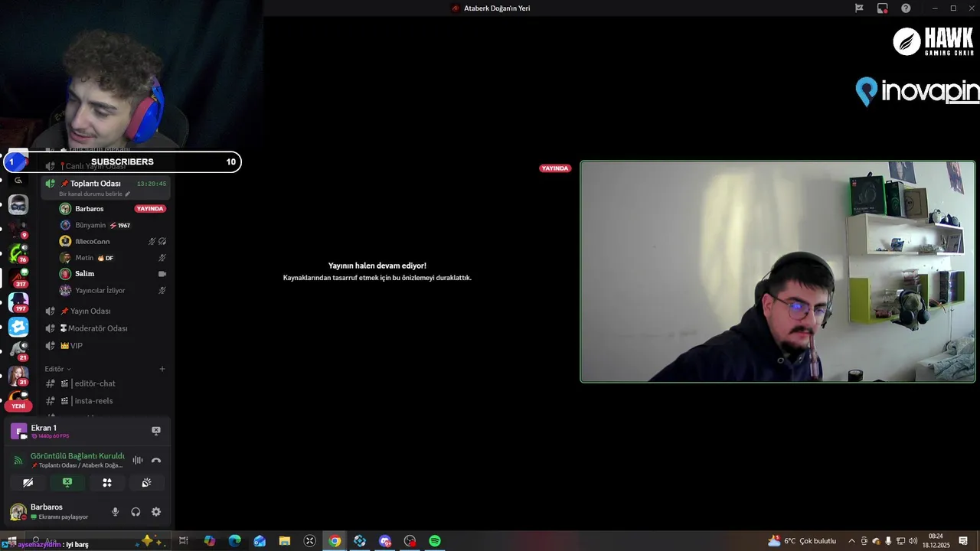980x551 pixels.
Task: Open File Explorer from the taskbar
Action: coord(285,541)
